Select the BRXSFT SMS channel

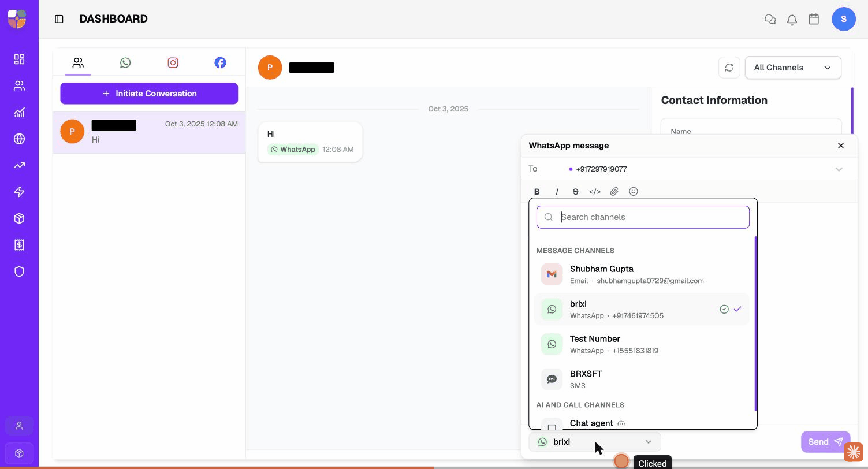(641, 379)
